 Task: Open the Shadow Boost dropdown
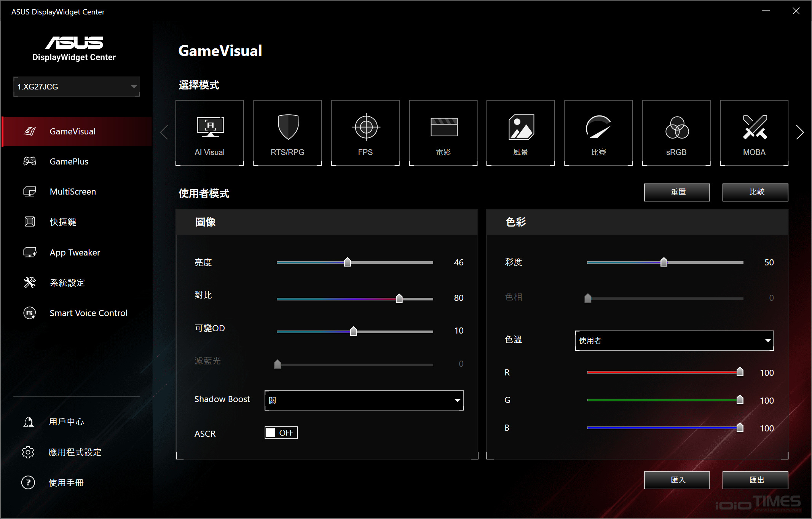point(363,400)
